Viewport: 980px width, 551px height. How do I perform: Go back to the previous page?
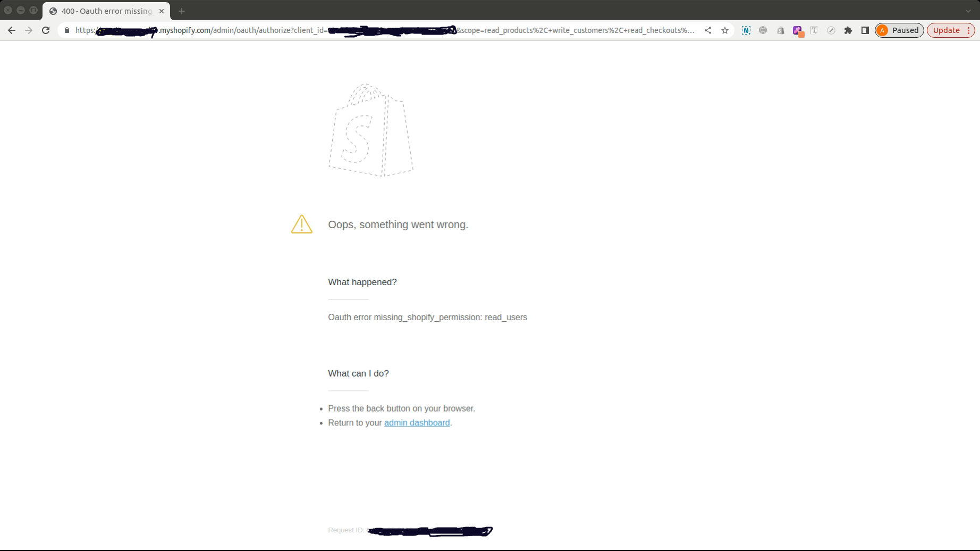(12, 30)
